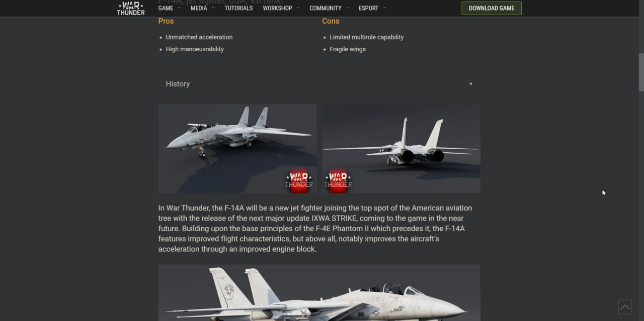
Task: Click the History section header
Action: 319,84
